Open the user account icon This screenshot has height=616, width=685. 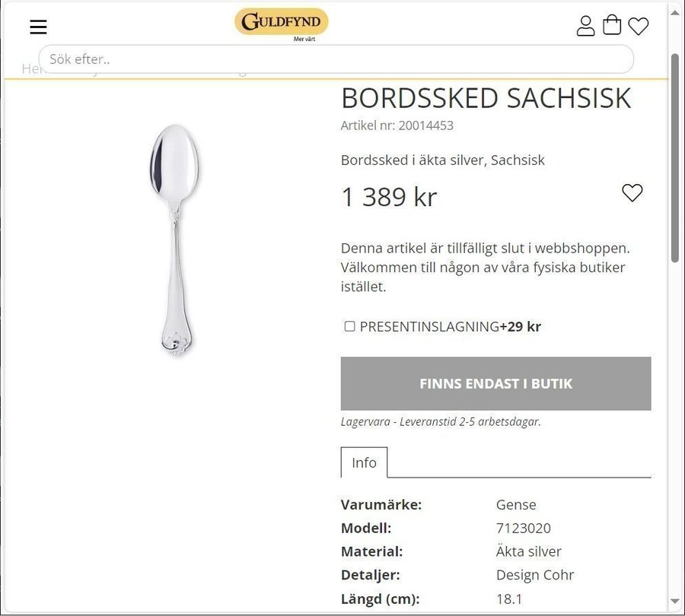click(585, 26)
